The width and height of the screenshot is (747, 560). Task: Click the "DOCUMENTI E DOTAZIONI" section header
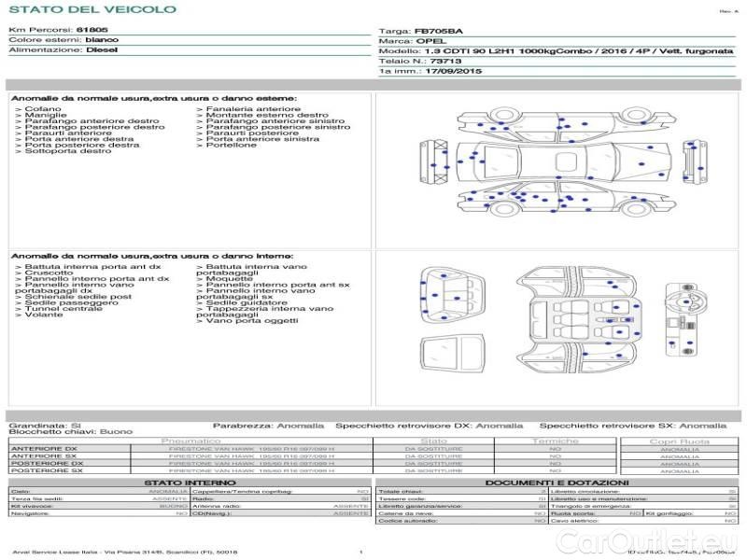point(557,483)
